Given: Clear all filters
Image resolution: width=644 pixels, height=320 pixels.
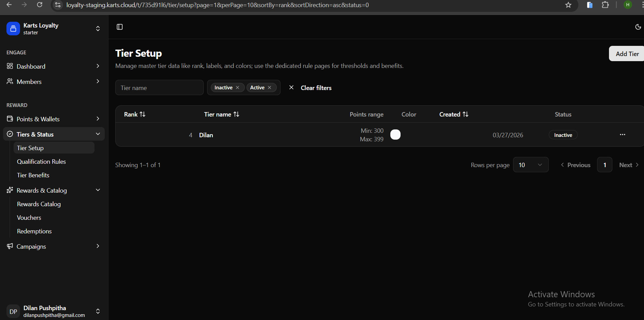Looking at the screenshot, I should tap(310, 88).
